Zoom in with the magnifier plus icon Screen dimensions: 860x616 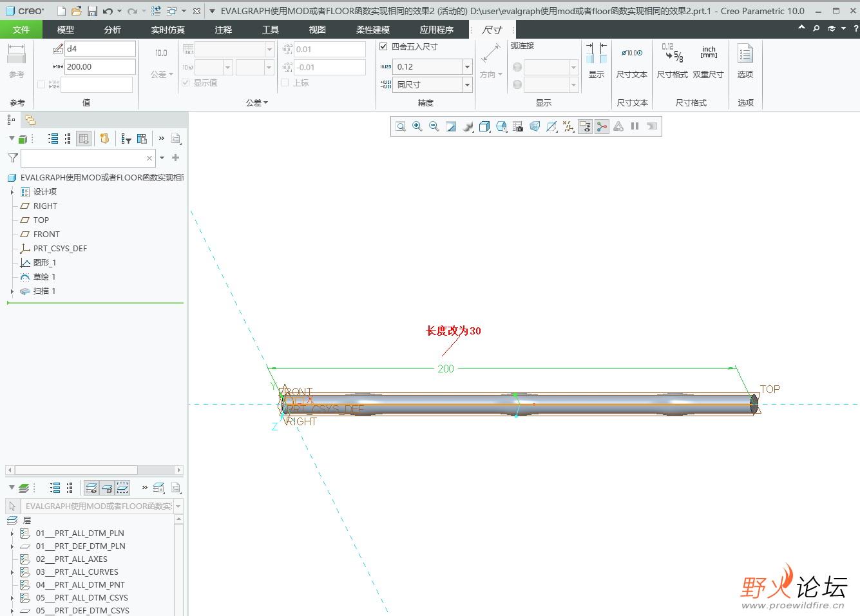[417, 126]
